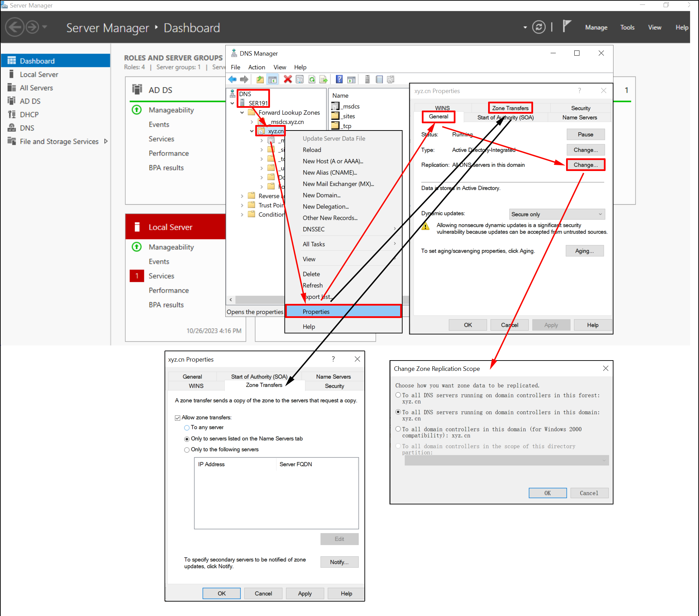Click the Aging button in xyz.cn Properties

point(585,251)
